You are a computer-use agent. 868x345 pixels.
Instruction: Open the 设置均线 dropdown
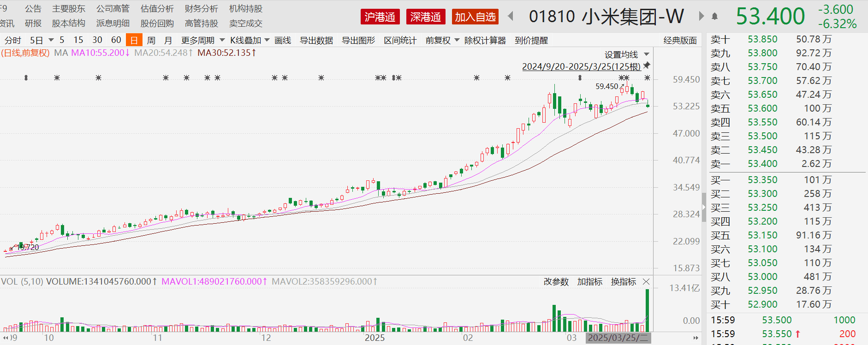pyautogui.click(x=627, y=54)
